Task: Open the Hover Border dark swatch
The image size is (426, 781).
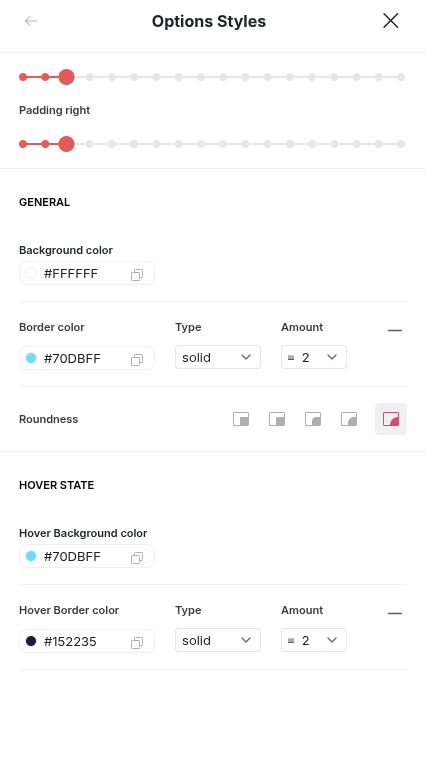Action: click(31, 641)
